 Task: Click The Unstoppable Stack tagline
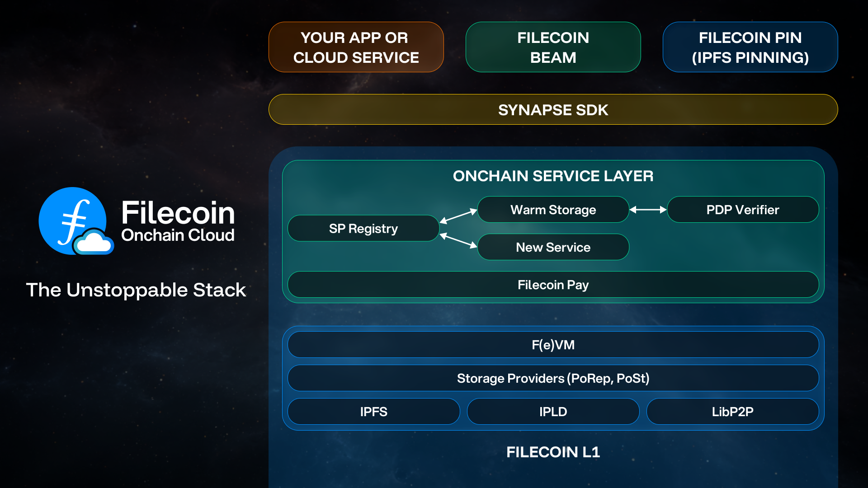click(x=136, y=290)
